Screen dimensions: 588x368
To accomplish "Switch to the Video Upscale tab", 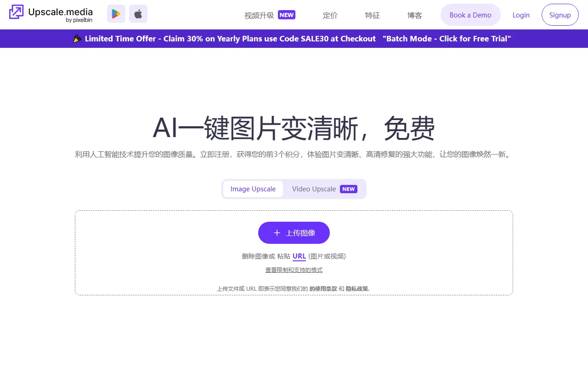I will 314,189.
